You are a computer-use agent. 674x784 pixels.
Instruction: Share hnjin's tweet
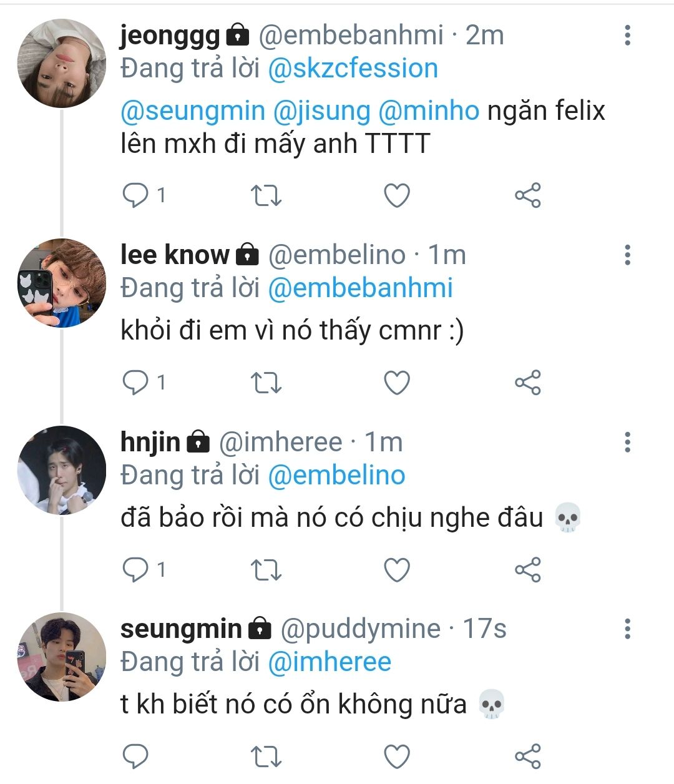coord(527,569)
